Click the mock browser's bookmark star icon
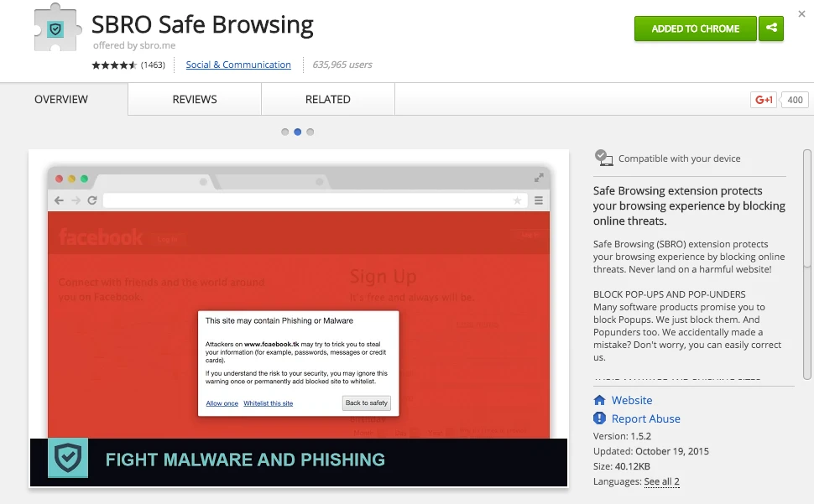This screenshot has width=814, height=504. point(517,200)
